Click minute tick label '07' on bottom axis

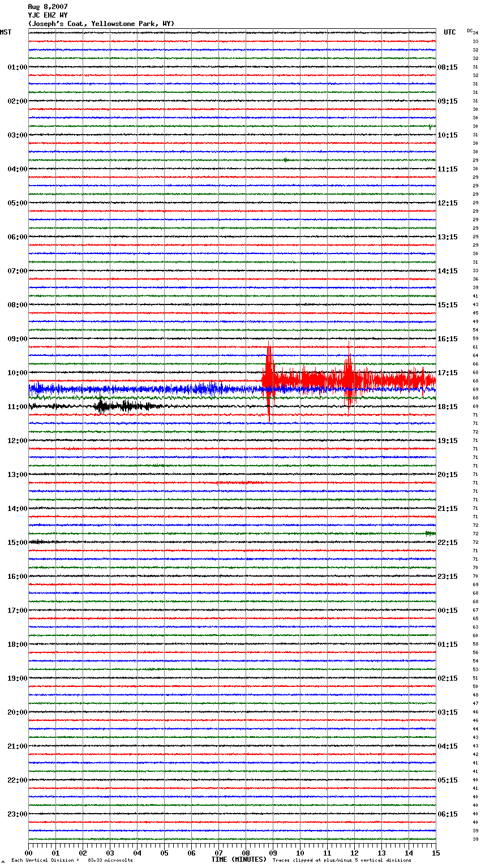[218, 853]
